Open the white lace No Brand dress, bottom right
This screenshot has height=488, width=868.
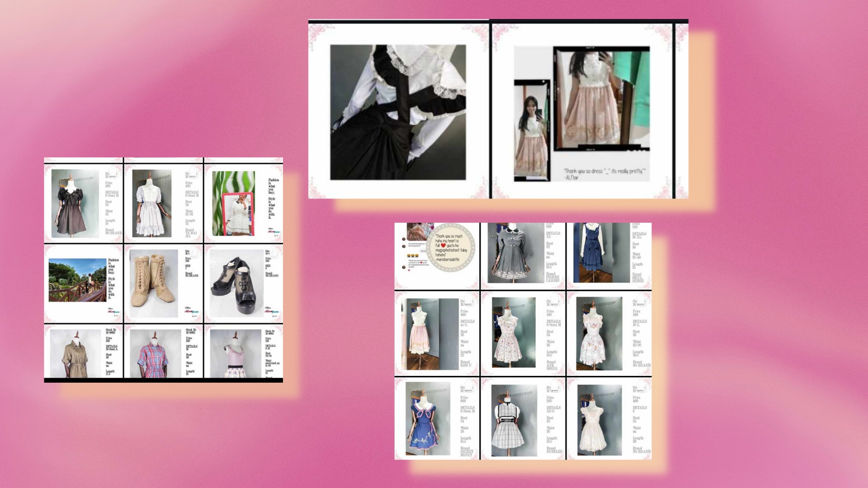[x=599, y=420]
